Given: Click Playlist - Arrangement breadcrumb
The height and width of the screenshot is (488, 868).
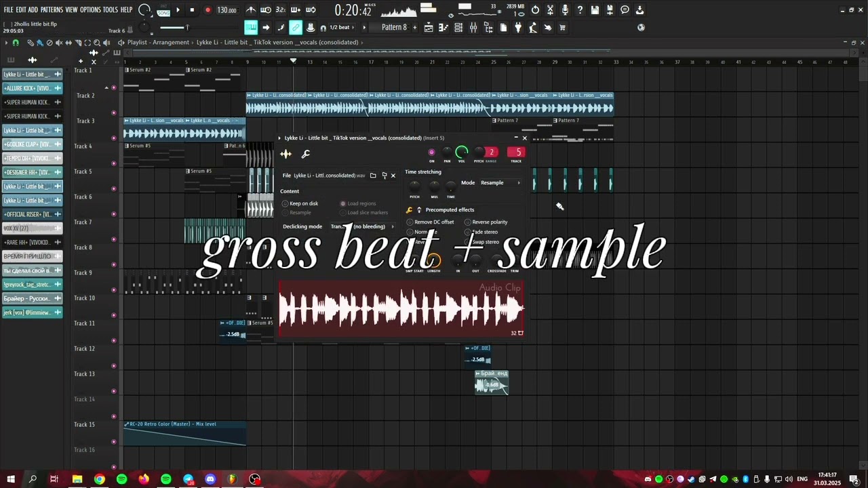Looking at the screenshot, I should (x=158, y=42).
